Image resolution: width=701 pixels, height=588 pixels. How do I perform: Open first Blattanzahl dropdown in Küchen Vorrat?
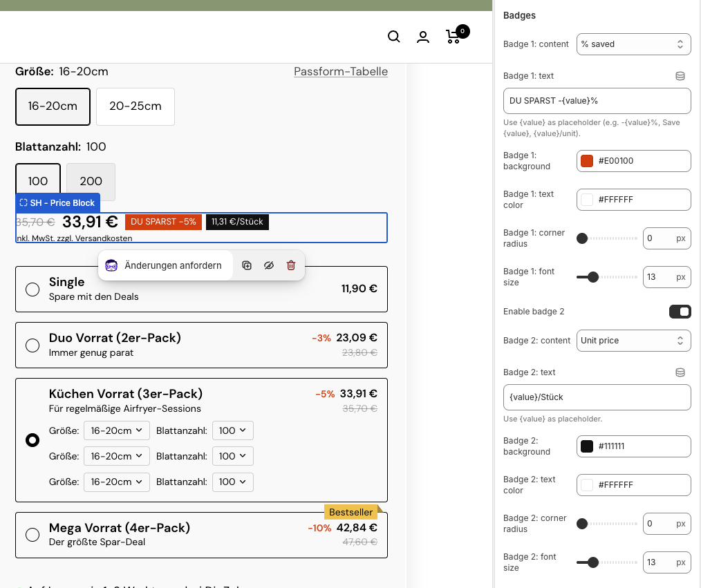233,430
